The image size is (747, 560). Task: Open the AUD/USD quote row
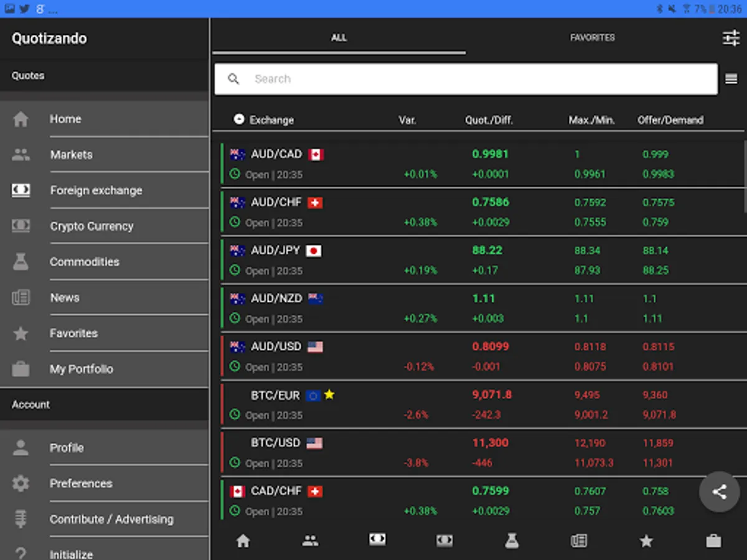pyautogui.click(x=482, y=357)
